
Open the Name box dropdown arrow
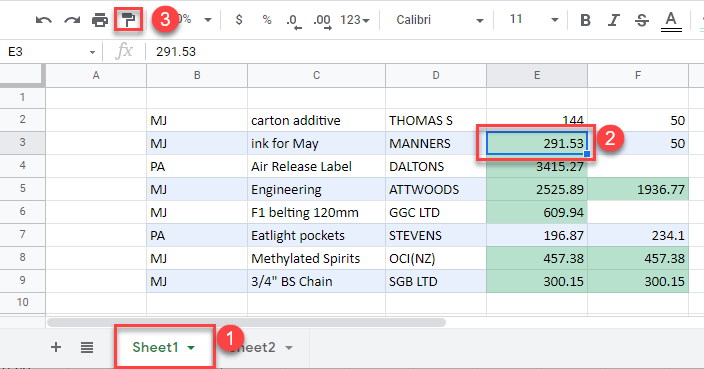(x=92, y=52)
